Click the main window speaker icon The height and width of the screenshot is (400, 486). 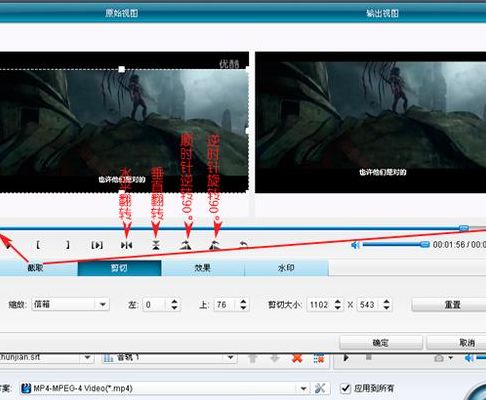click(x=469, y=358)
